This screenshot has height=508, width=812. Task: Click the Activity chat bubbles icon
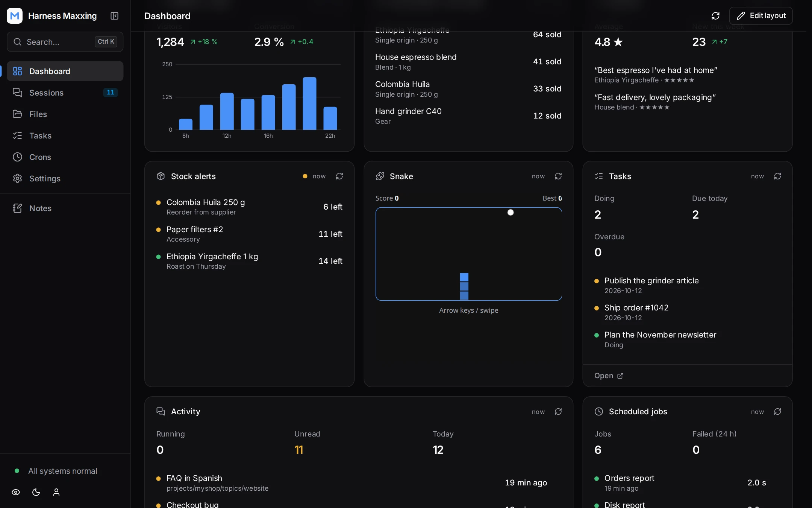161,412
